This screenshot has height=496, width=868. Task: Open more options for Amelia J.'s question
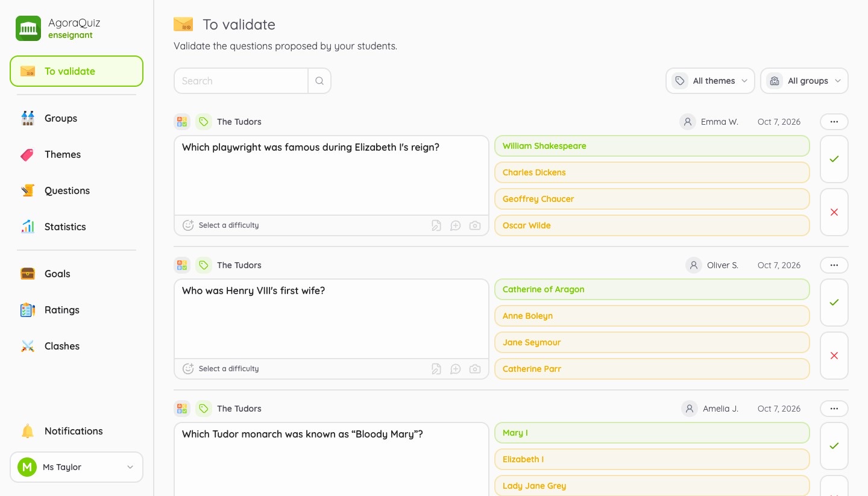pos(834,409)
